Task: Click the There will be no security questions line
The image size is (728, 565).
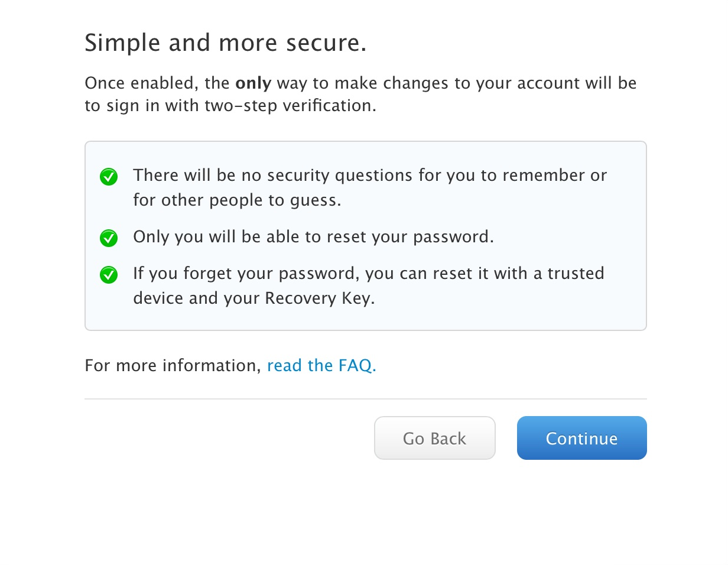Action: (x=369, y=176)
